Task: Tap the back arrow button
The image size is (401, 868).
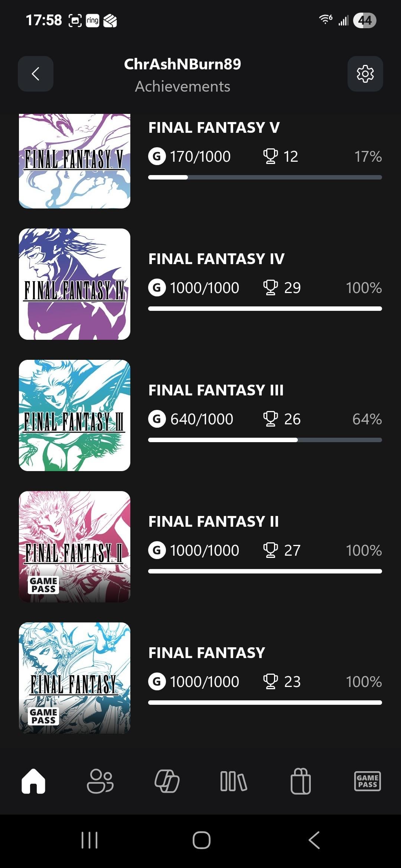Action: 36,74
